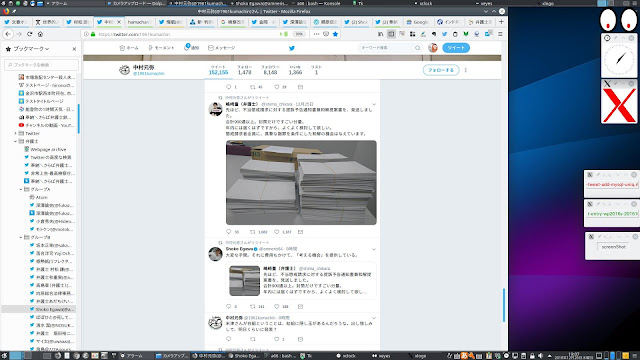Open the Shoko Egawa bookmark in the sidebar
This screenshot has height=360, width=640.
click(x=52, y=309)
